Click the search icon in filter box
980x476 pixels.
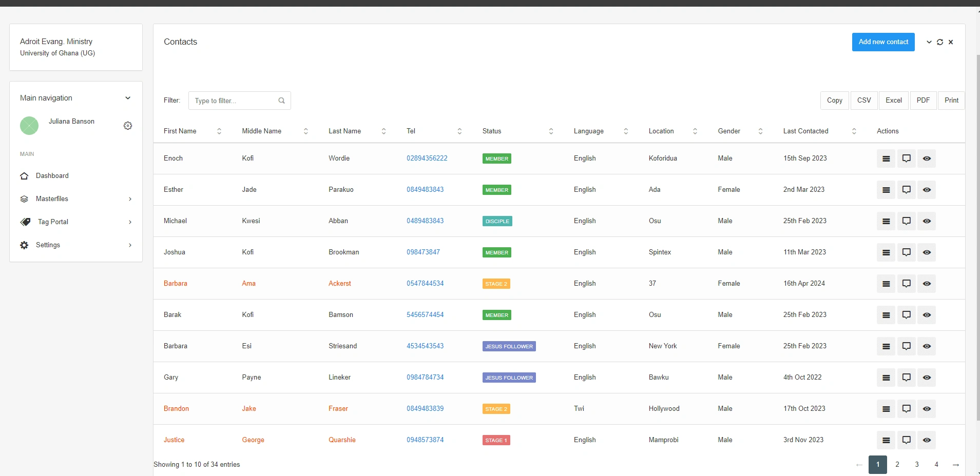click(282, 101)
